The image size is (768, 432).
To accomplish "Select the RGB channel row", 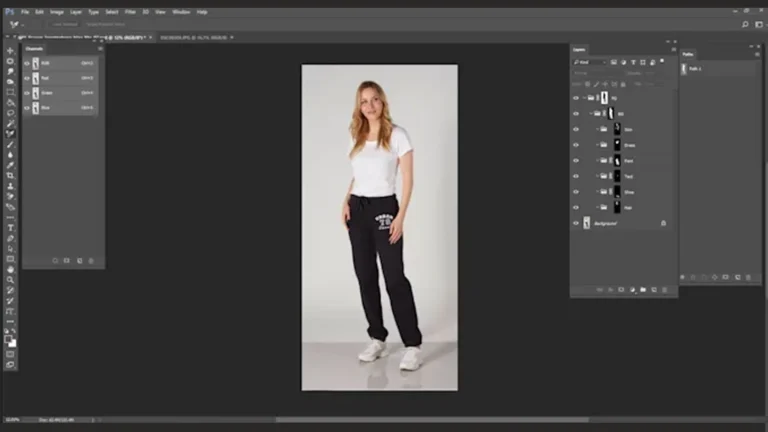I will tap(60, 62).
